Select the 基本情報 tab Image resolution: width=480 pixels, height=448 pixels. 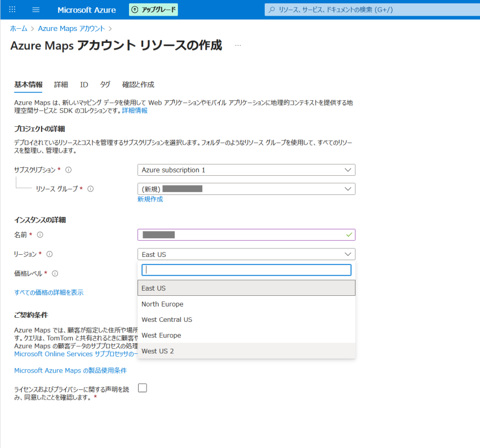tap(28, 85)
